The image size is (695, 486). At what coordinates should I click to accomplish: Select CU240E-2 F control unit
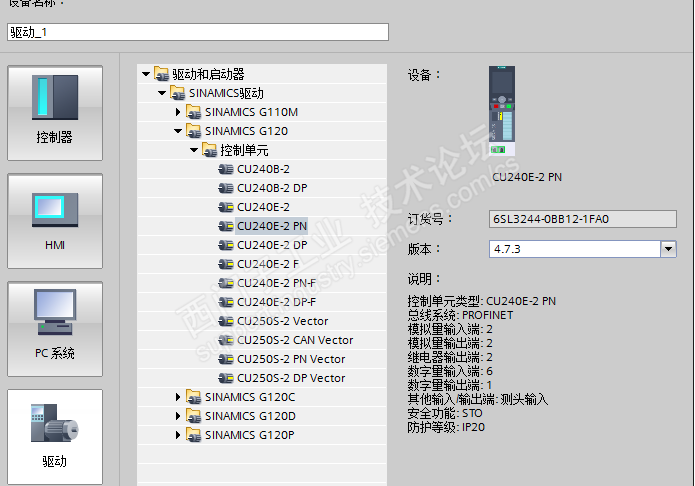268,264
